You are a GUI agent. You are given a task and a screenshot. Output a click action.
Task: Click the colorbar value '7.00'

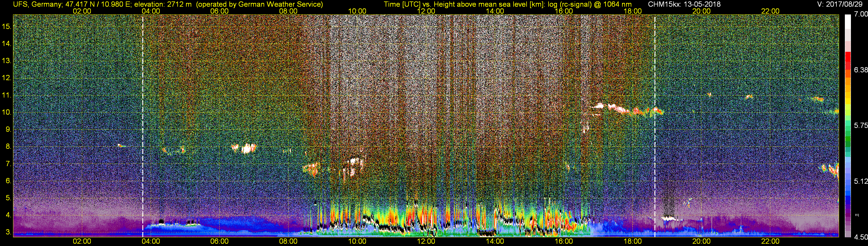pos(861,14)
